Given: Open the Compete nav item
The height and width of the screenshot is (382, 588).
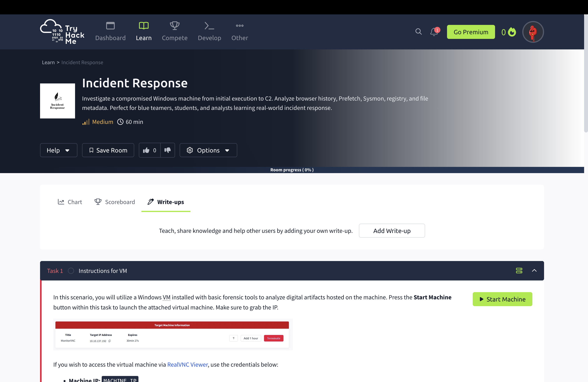Looking at the screenshot, I should (x=174, y=32).
